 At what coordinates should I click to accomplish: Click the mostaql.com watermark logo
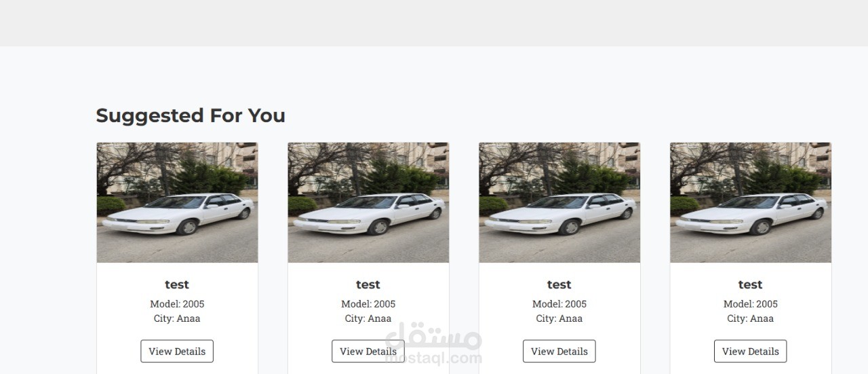coord(433,343)
